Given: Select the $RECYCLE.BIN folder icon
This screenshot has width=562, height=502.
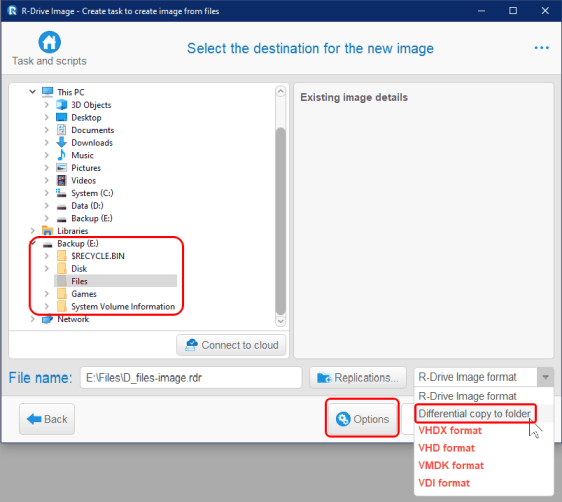Looking at the screenshot, I should (x=62, y=256).
